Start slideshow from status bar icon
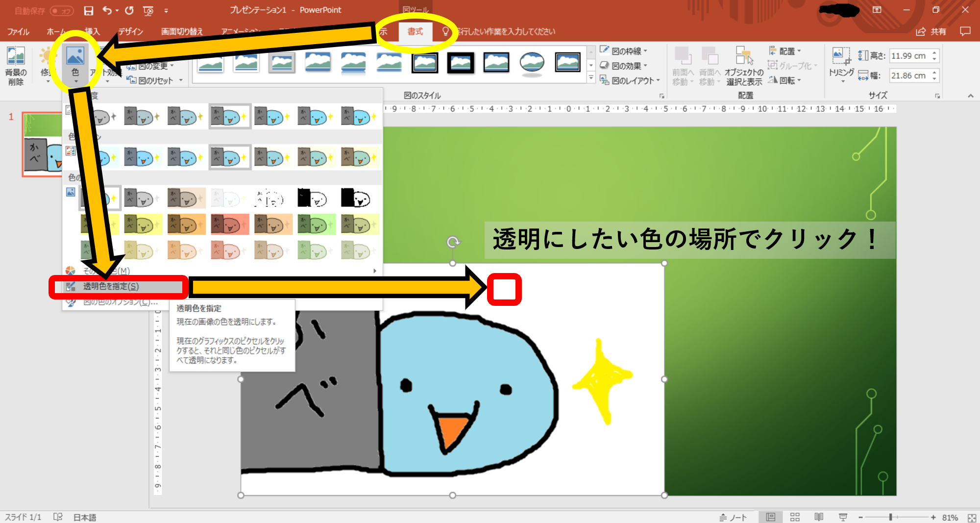This screenshot has width=980, height=523. tap(843, 517)
